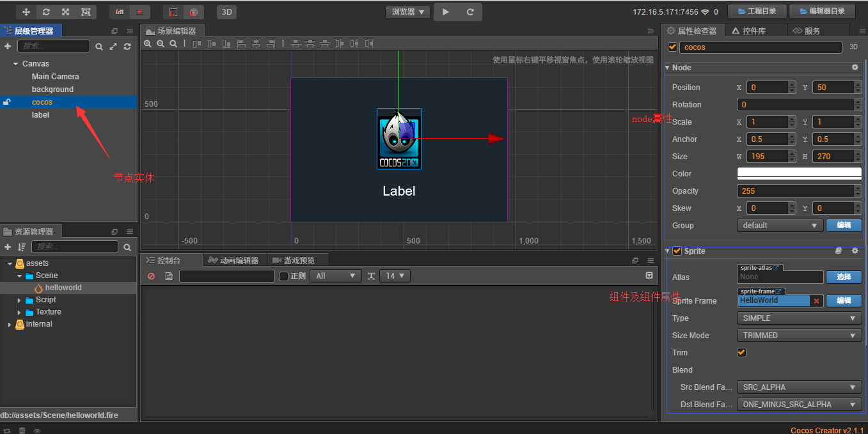Collapse the Node properties section

pos(668,67)
